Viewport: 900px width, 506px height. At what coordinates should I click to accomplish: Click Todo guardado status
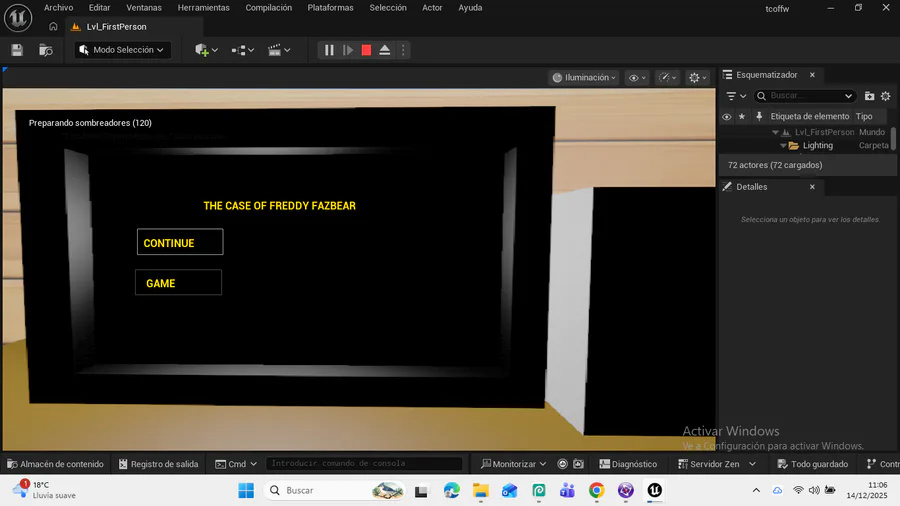tap(812, 464)
